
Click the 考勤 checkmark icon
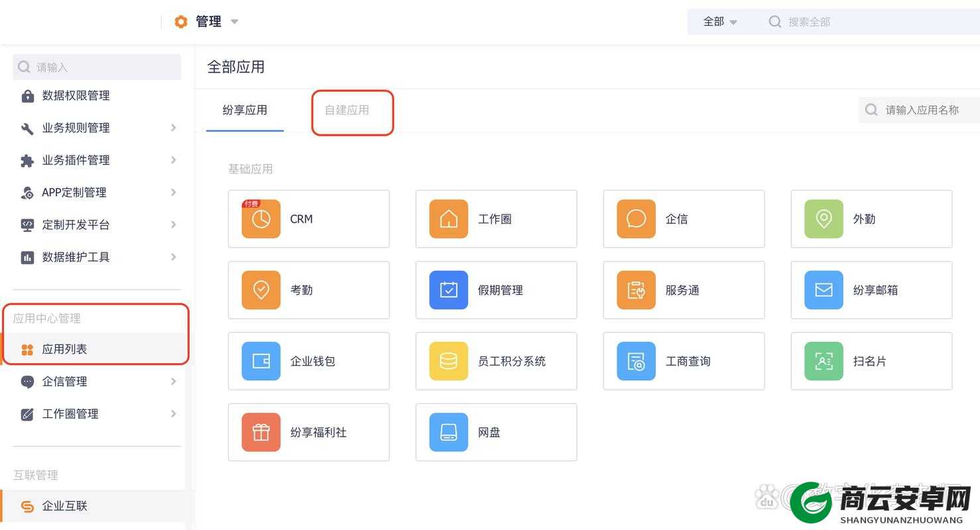[x=261, y=290]
